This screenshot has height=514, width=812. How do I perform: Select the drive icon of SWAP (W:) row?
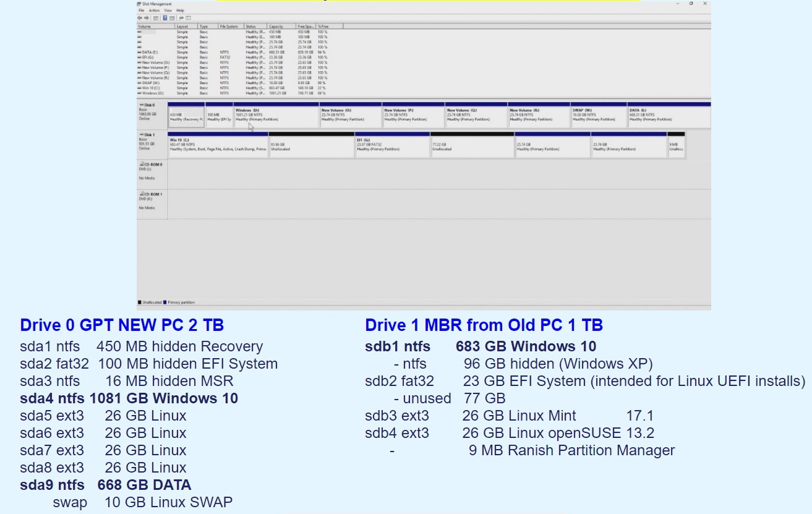click(x=139, y=83)
